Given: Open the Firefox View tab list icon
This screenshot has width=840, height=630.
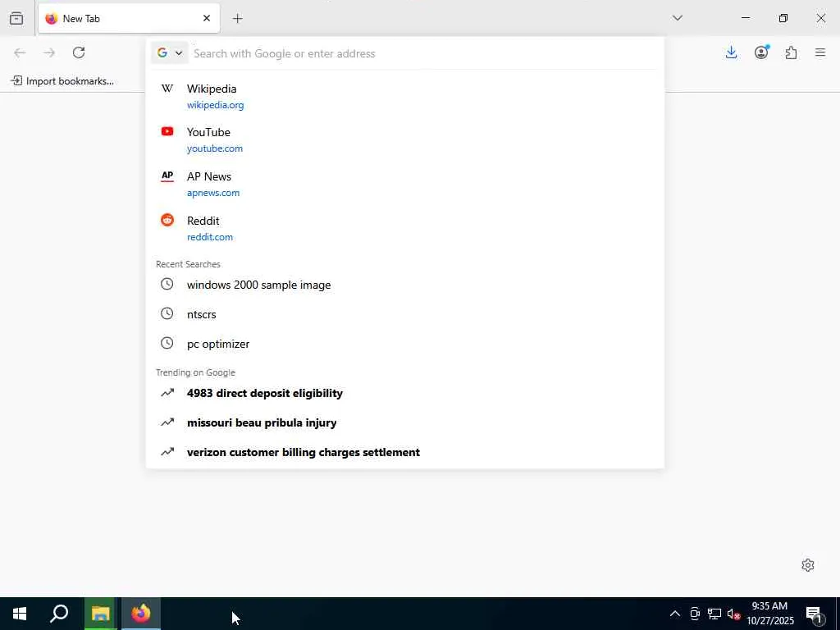Looking at the screenshot, I should 16,18.
